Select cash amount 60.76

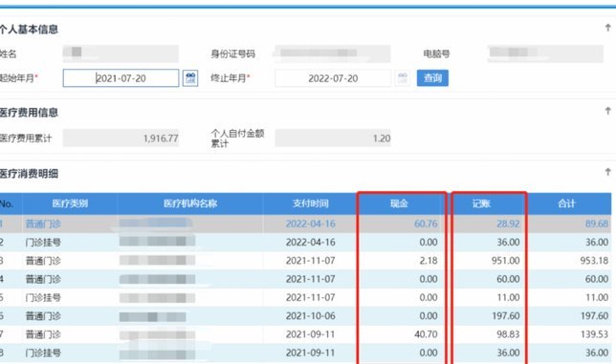pos(426,224)
